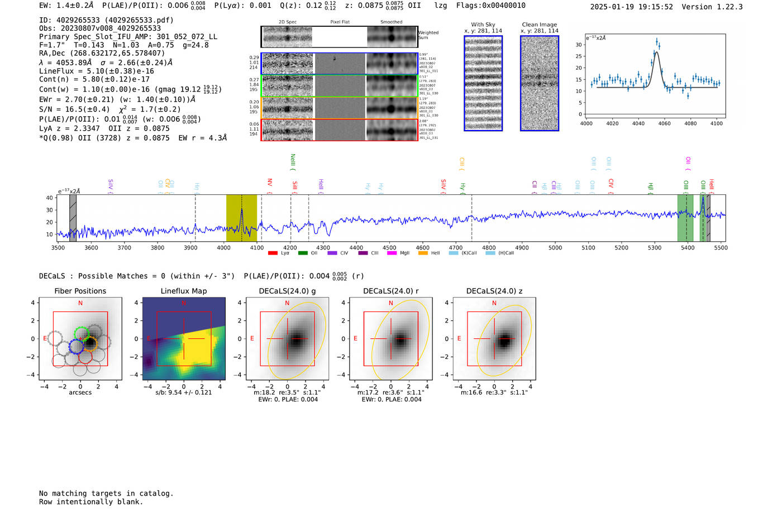Click the (K)CaII legend swatch
The image size is (782, 532).
[454, 253]
